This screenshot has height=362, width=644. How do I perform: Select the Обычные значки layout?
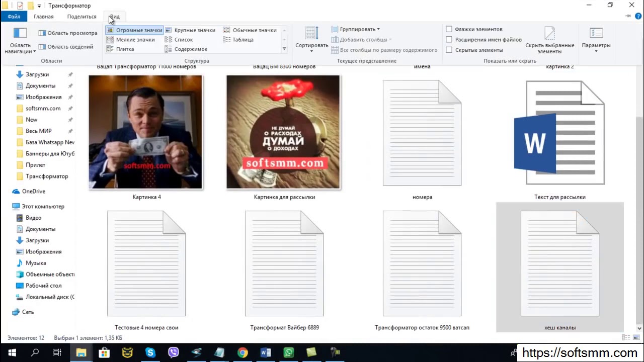pyautogui.click(x=250, y=30)
